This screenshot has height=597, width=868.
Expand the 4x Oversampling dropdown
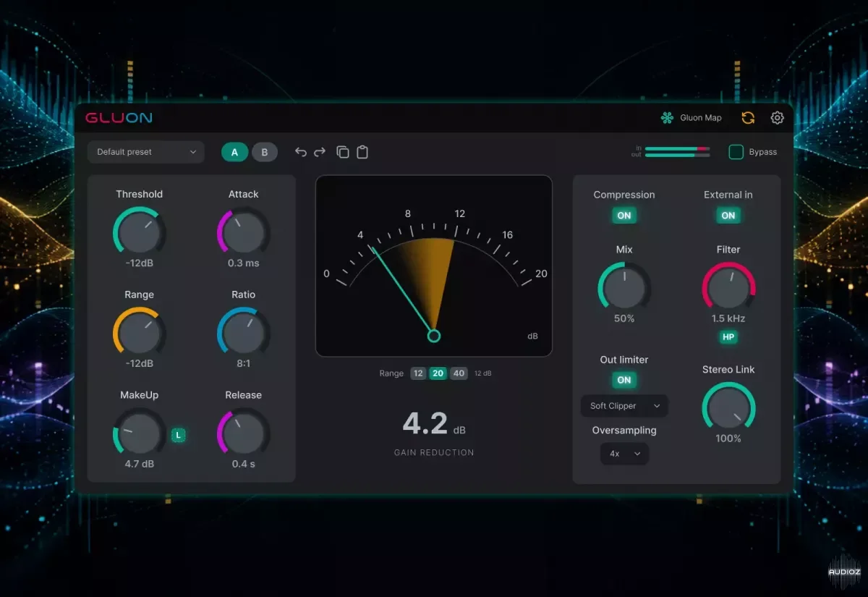[624, 454]
